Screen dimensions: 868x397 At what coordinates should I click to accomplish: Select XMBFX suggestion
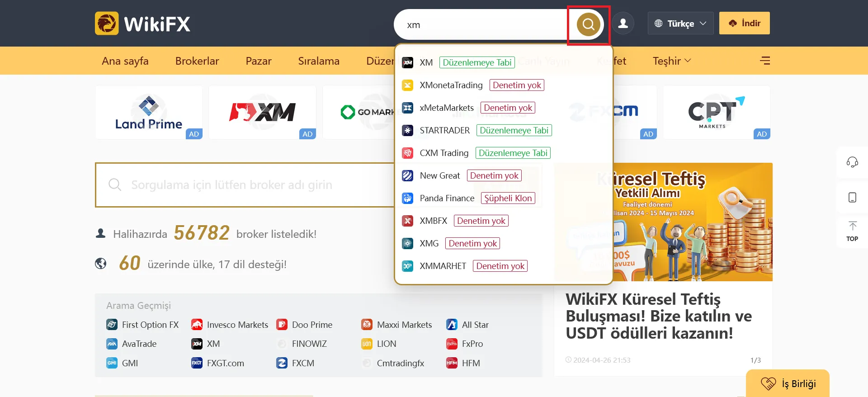(504, 221)
